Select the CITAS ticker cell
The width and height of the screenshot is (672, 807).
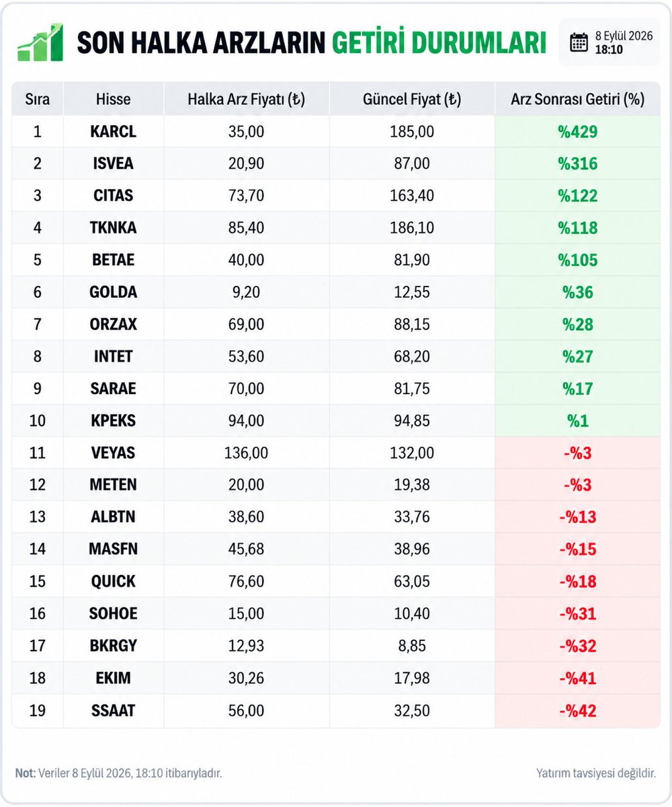(x=113, y=196)
